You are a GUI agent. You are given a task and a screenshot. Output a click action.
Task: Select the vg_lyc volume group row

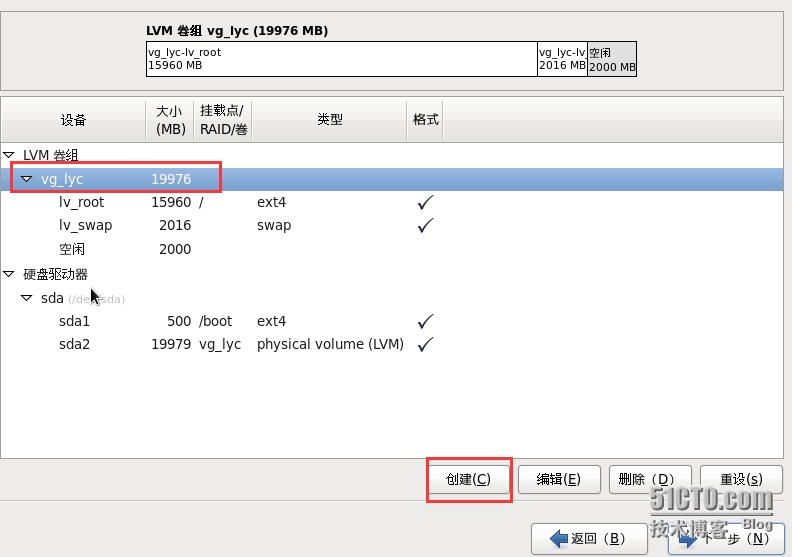click(x=392, y=179)
